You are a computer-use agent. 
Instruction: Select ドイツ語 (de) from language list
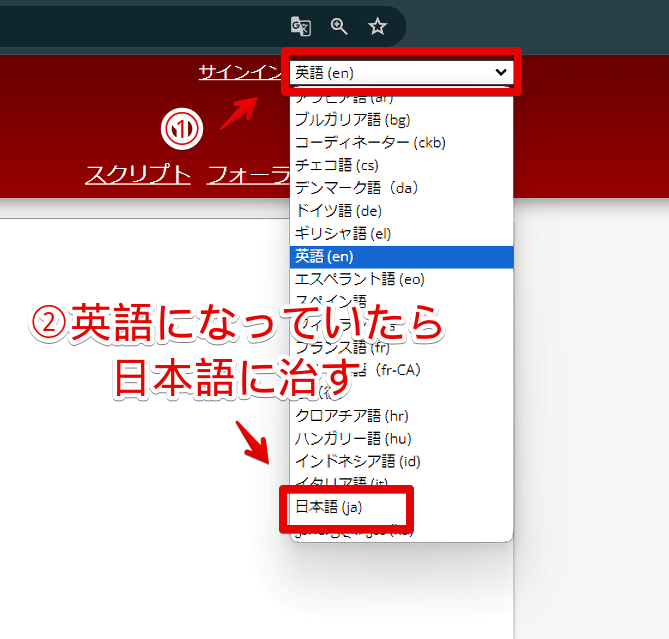pyautogui.click(x=401, y=211)
